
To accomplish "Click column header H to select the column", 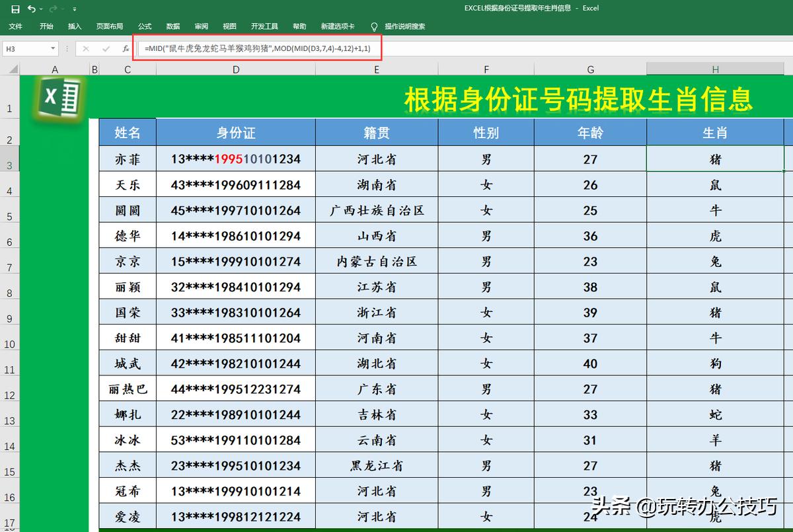I will [x=715, y=69].
